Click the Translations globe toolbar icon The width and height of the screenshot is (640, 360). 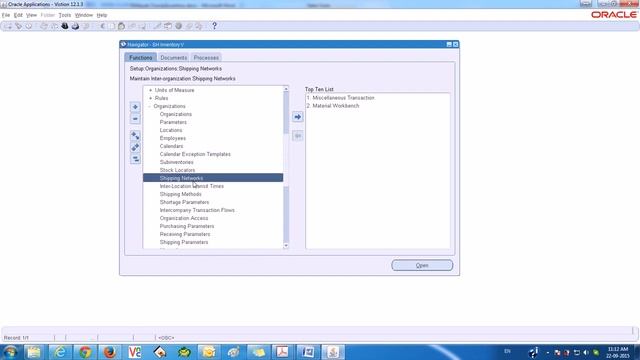(178, 26)
